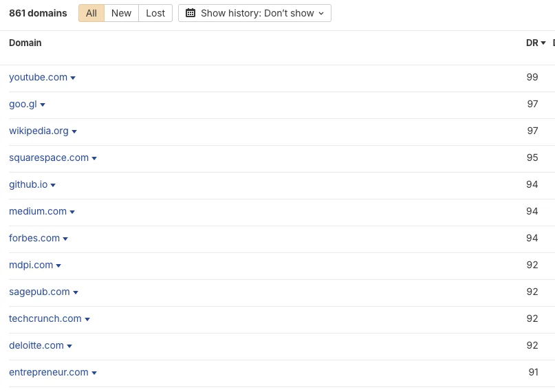Click the DR value 99 for youtube.com
This screenshot has height=392, width=555.
click(x=532, y=77)
